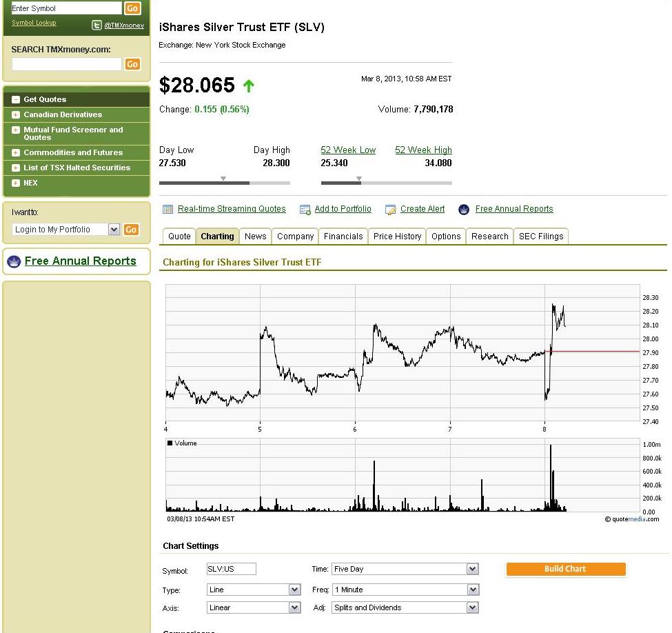Open Free Annual Reports link above tabs
Screen dimensions: 672x633
click(x=514, y=209)
